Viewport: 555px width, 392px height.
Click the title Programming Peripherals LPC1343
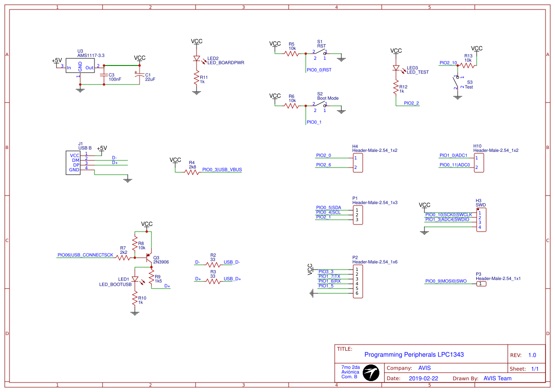click(x=415, y=355)
